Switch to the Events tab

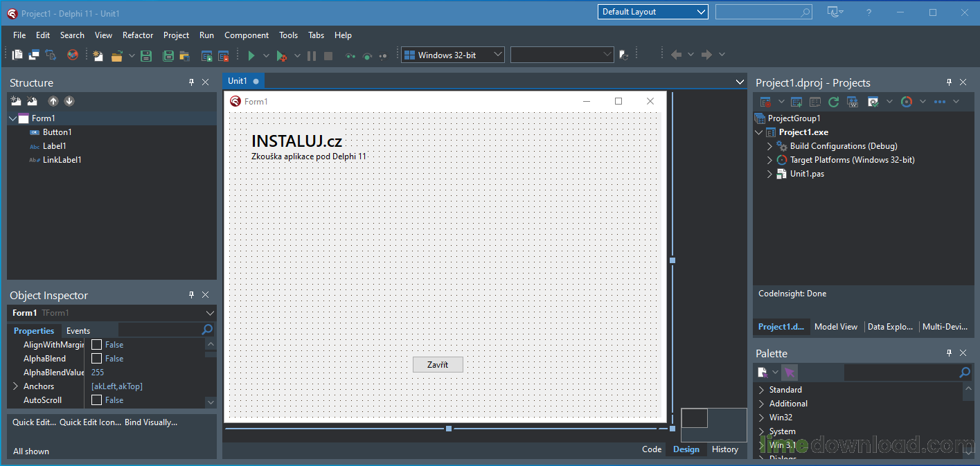(x=78, y=331)
